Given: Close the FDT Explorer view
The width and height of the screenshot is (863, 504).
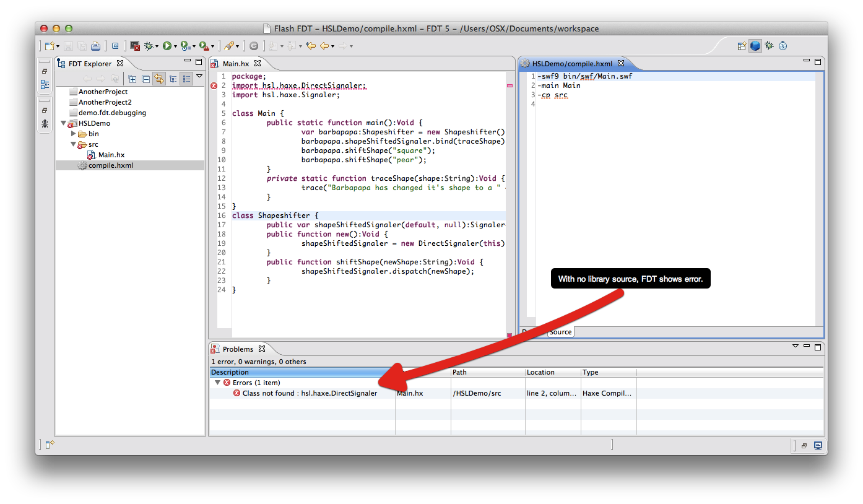Looking at the screenshot, I should click(120, 63).
